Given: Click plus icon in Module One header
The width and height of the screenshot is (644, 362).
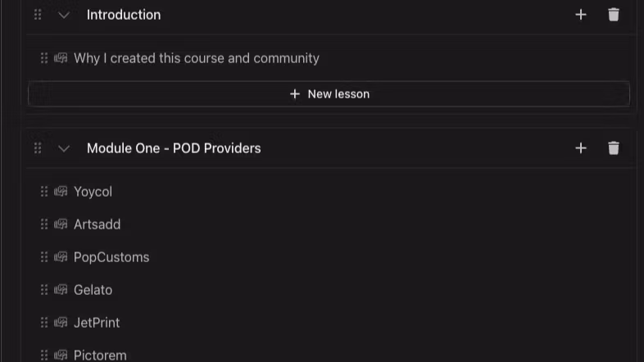Looking at the screenshot, I should coord(581,148).
